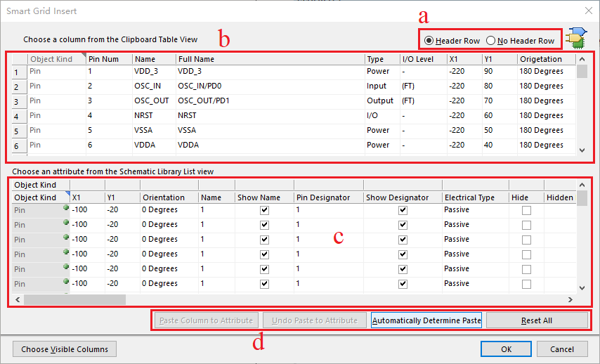Click the green pin icon in first Pin row
Viewport: 600px width, 364px height.
click(x=66, y=209)
